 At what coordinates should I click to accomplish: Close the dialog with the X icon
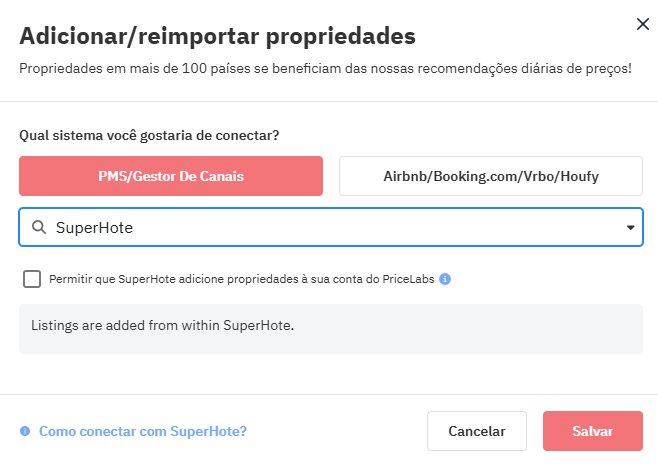pyautogui.click(x=642, y=25)
